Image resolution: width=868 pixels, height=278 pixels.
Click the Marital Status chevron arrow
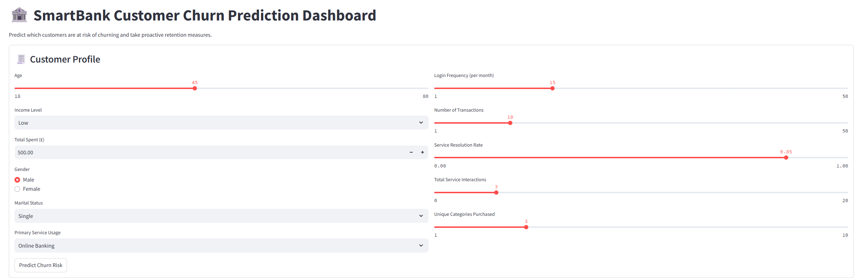click(421, 216)
